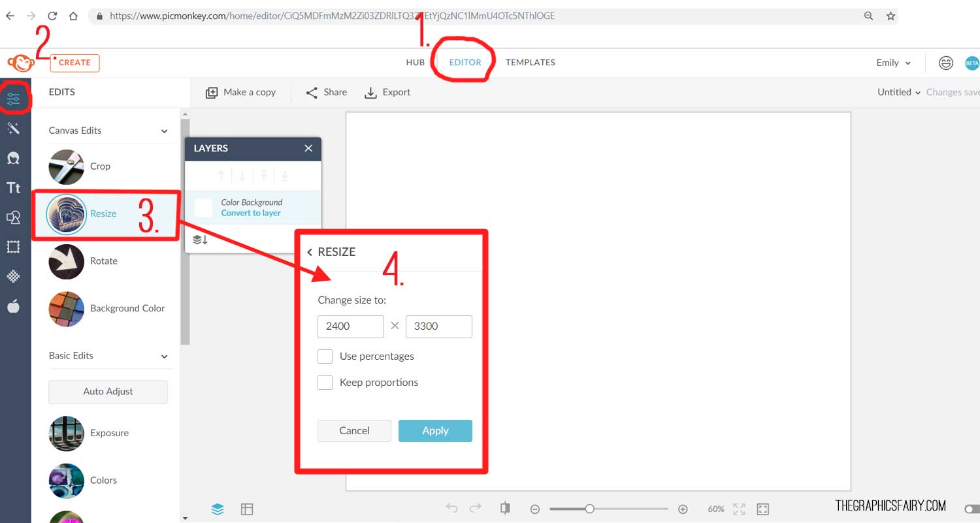Toggle the grid alignment icon at bottom
The height and width of the screenshot is (523, 980).
point(247,509)
